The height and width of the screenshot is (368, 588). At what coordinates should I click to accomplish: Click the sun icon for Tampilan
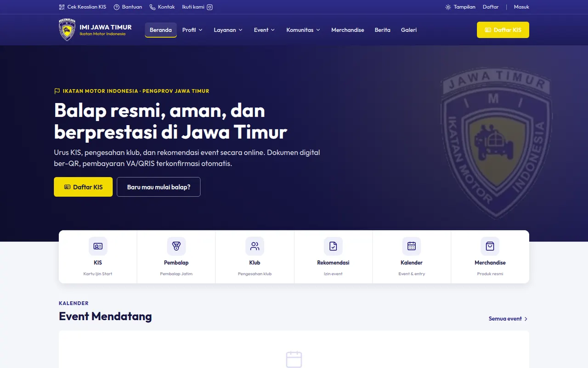point(448,7)
